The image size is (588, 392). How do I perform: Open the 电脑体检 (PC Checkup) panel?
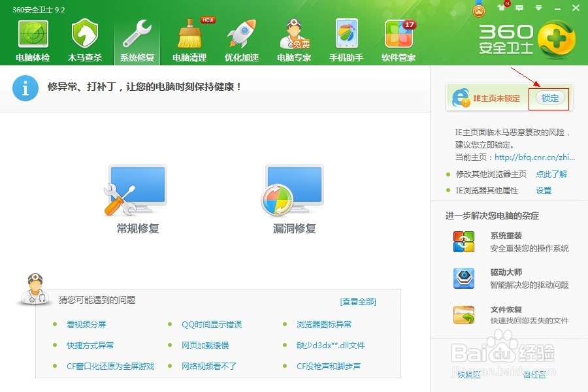point(33,39)
